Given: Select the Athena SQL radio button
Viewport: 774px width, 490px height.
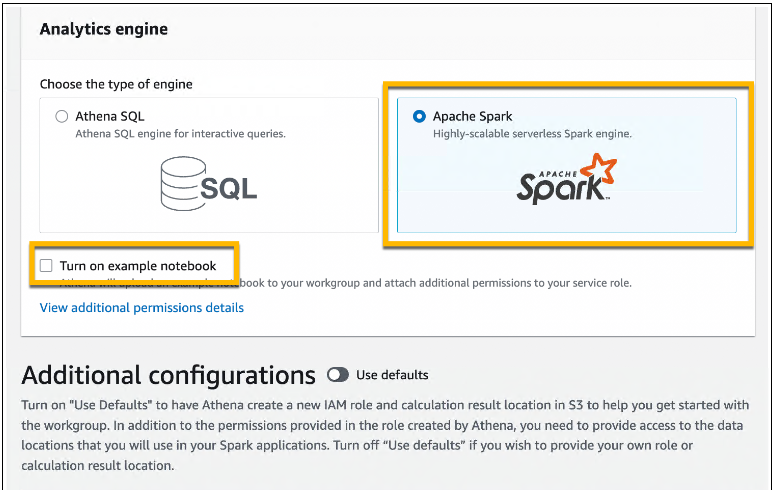Looking at the screenshot, I should tap(62, 116).
